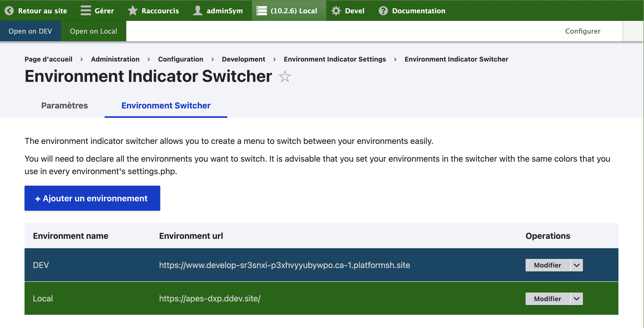Viewport: 644px width, 328px height.
Task: Add page to shortcuts via the star outline
Action: pos(285,77)
